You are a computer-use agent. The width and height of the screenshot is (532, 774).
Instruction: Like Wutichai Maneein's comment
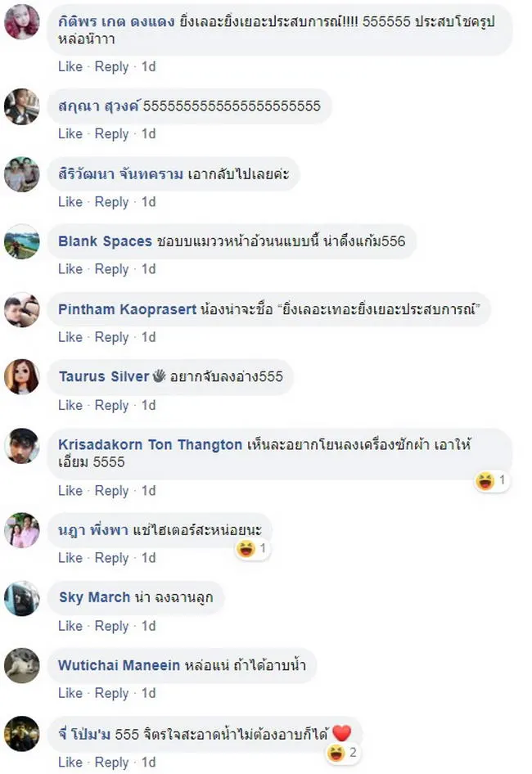click(x=70, y=693)
